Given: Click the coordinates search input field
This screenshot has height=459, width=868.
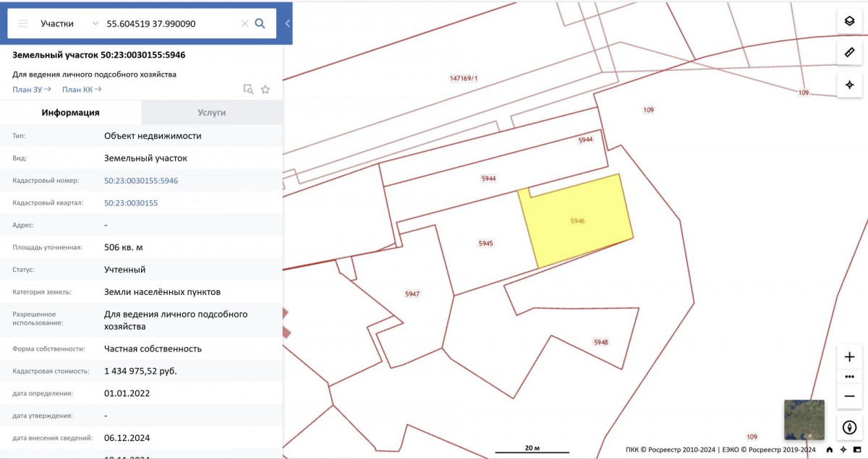Looking at the screenshot, I should 171,23.
